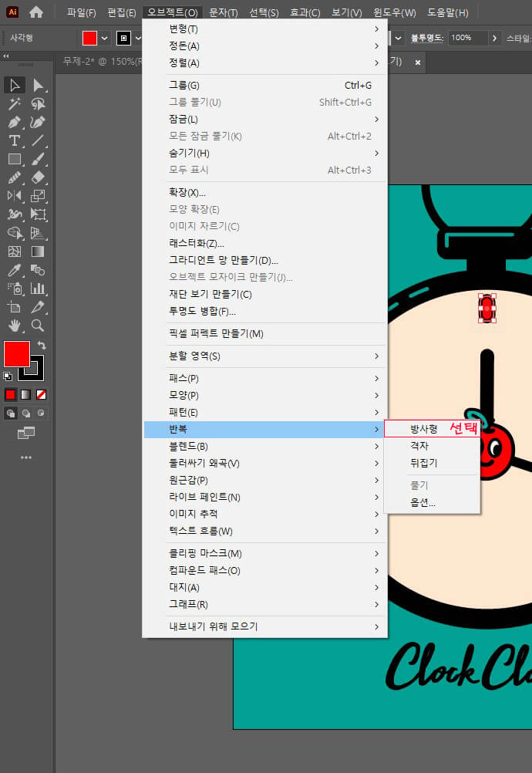Select the Slice tool
The height and width of the screenshot is (773, 532).
point(38,307)
